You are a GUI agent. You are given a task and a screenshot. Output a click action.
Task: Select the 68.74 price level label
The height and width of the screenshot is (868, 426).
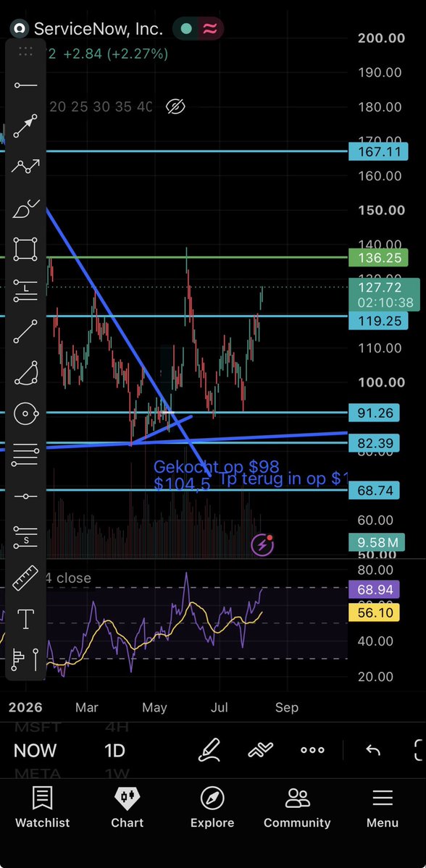coord(374,490)
